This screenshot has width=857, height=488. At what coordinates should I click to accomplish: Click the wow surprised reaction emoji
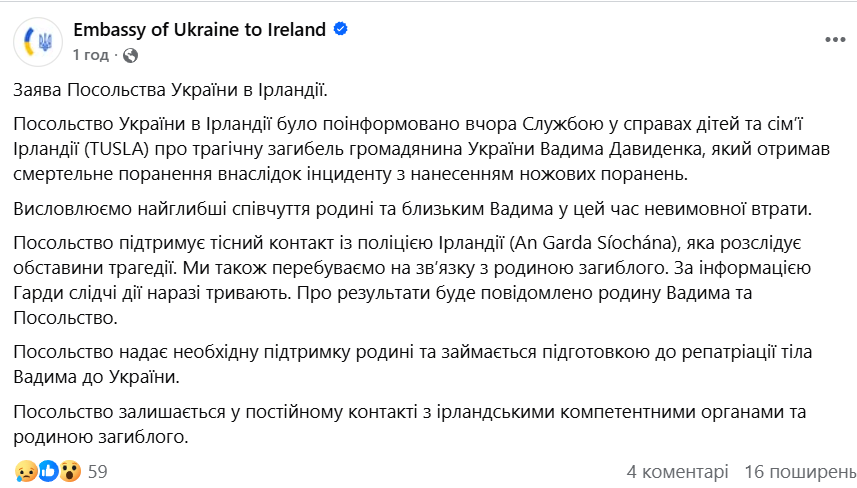[x=69, y=470]
